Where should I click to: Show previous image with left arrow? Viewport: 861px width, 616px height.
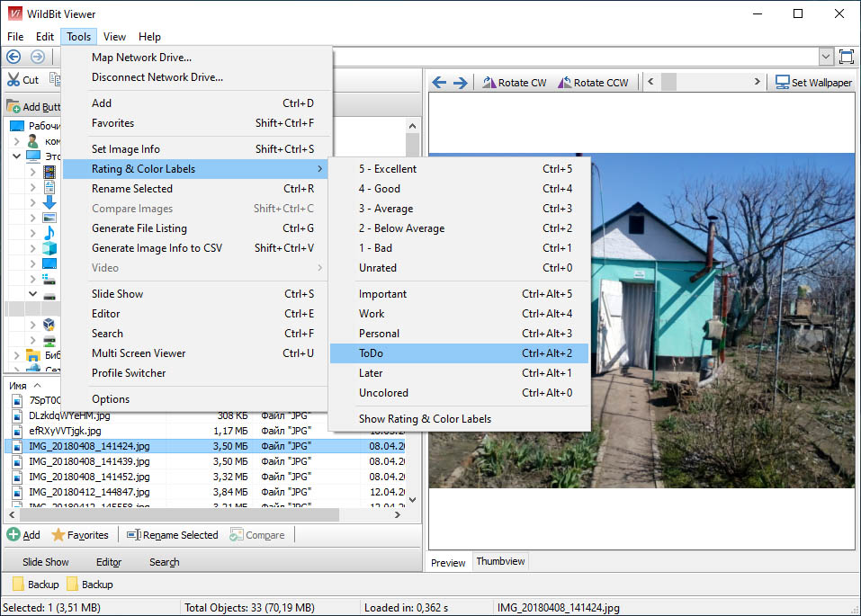pyautogui.click(x=439, y=83)
